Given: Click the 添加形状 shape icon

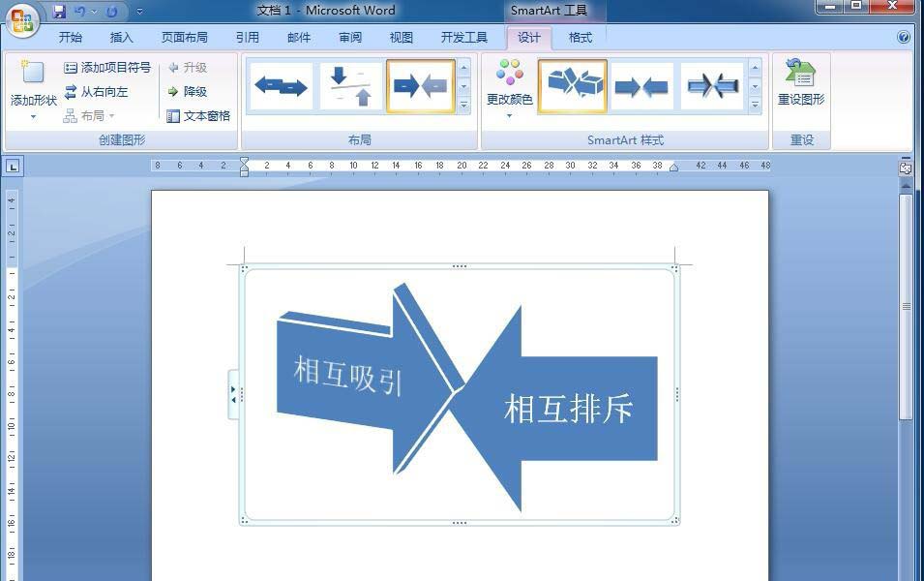Looking at the screenshot, I should 32,72.
